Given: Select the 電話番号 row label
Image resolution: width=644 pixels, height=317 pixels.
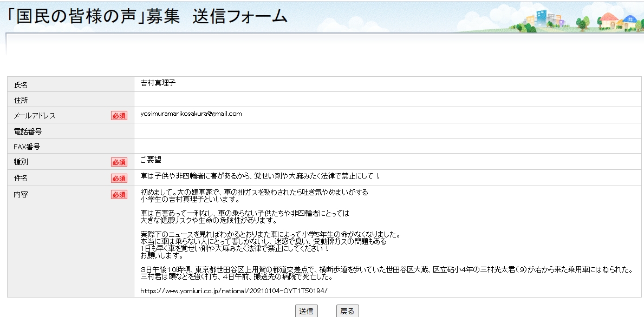Looking at the screenshot, I should click(x=28, y=131).
